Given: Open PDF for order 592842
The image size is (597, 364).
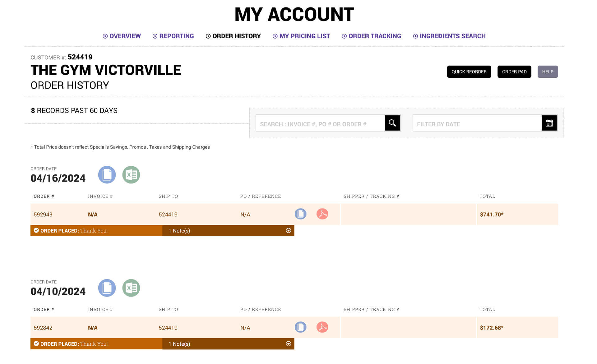Looking at the screenshot, I should 322,327.
